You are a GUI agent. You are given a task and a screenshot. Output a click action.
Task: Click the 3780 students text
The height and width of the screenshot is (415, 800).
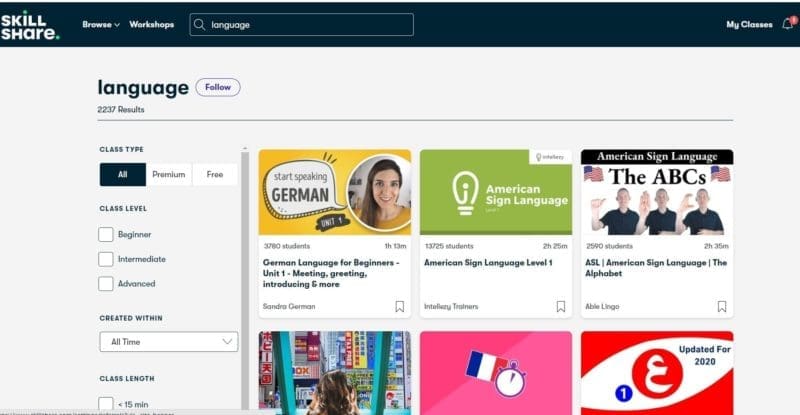[287, 246]
